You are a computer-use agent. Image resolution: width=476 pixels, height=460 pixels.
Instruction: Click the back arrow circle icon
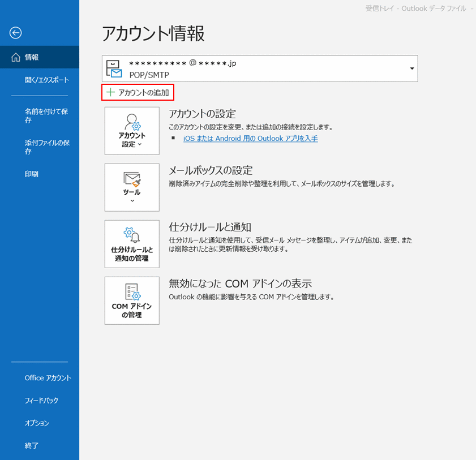16,33
